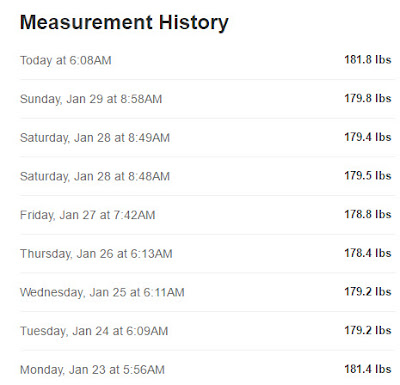Select the Thursday, Jan 26 at 6:13AM entry

tap(207, 254)
